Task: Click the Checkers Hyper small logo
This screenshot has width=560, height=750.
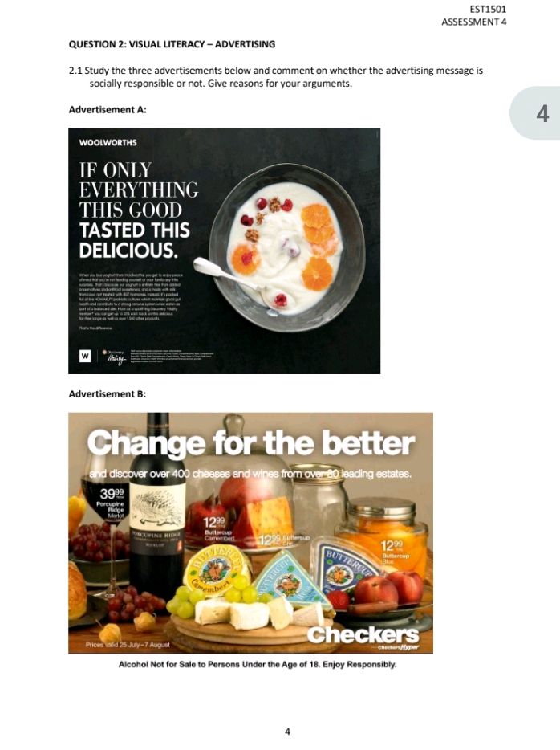Action: point(398,647)
